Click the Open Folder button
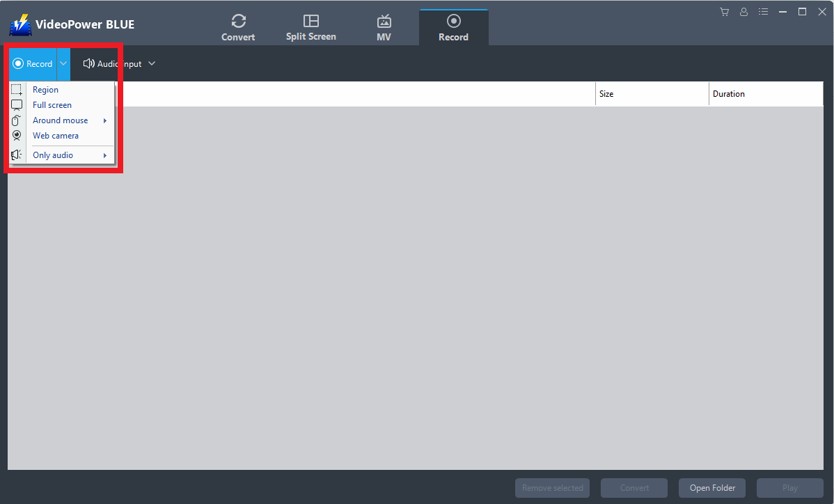Screen dimensions: 834x504 point(712,488)
